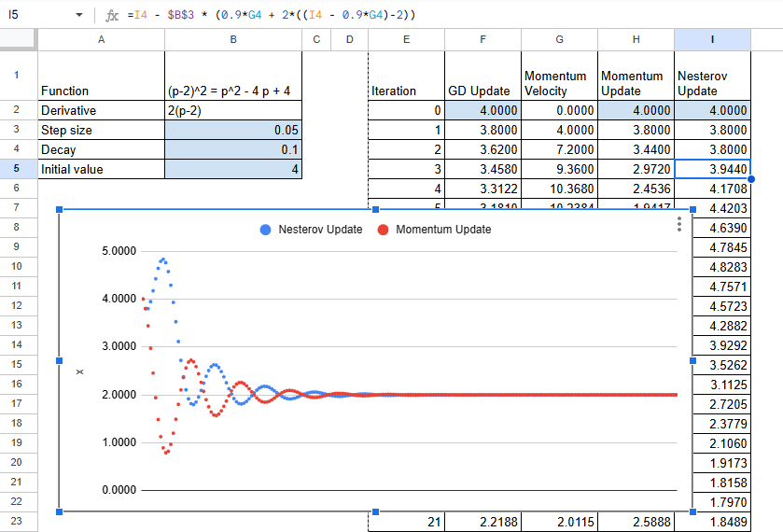The height and width of the screenshot is (532, 783).
Task: Select GD Update cell 3.4580
Action: coord(482,169)
